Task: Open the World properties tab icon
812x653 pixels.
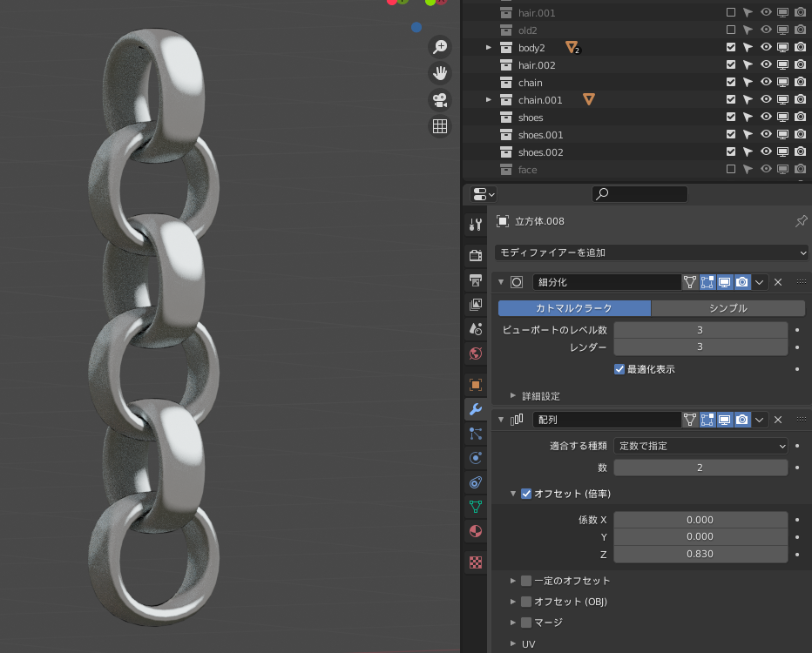Action: coord(476,353)
